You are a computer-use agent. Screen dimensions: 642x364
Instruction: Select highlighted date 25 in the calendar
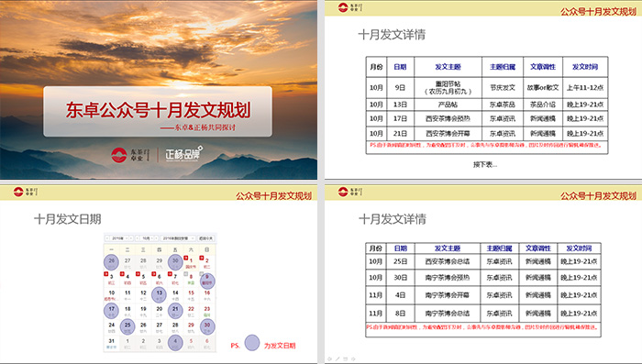(127, 326)
